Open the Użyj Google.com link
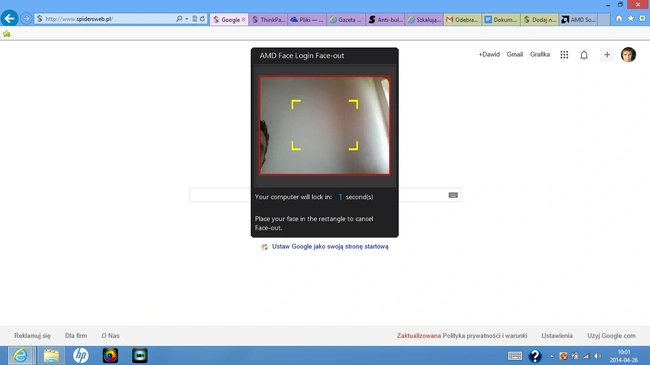The width and height of the screenshot is (650, 365). point(611,336)
